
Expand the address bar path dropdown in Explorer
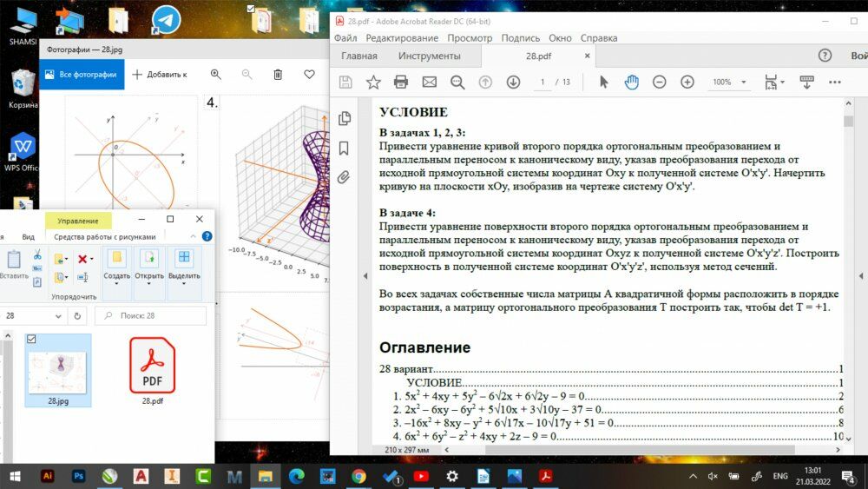pyautogui.click(x=58, y=315)
